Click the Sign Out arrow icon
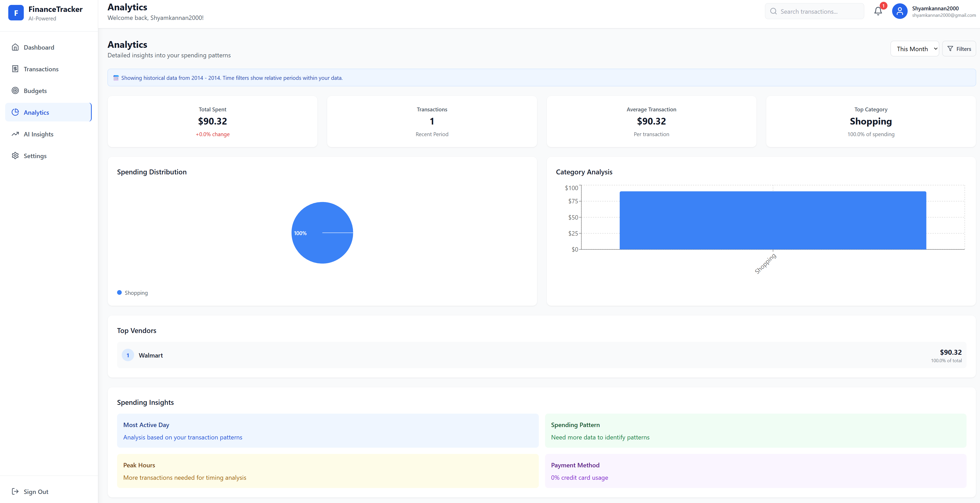The height and width of the screenshot is (503, 980). (15, 491)
